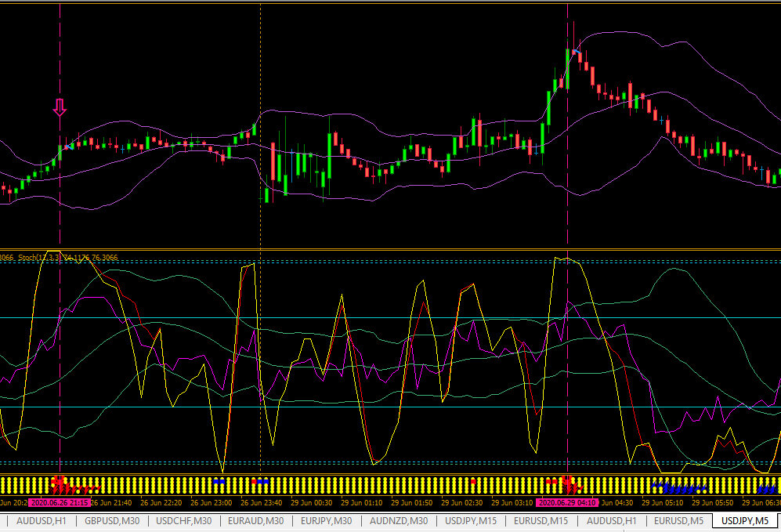
Task: Switch to the GBPUSD,M30 chart tab
Action: 112,521
